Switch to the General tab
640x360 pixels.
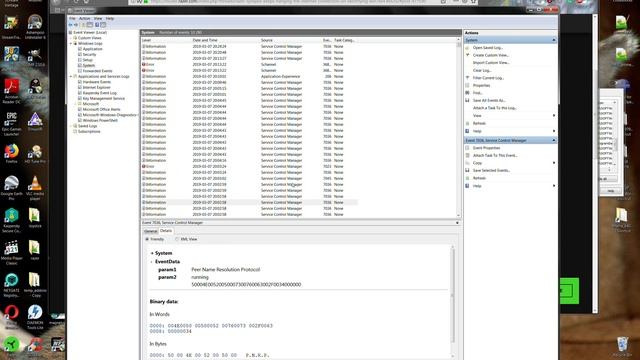(150, 231)
